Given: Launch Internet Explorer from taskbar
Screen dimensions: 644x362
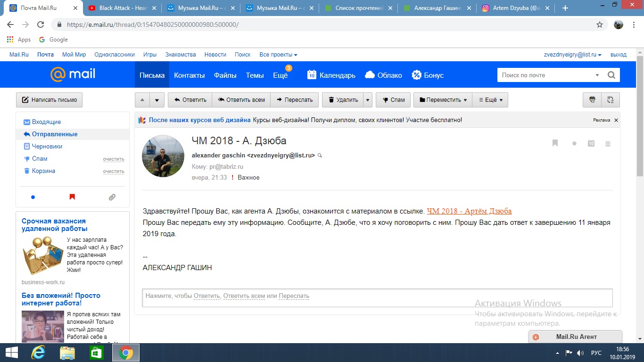Looking at the screenshot, I should (38, 353).
